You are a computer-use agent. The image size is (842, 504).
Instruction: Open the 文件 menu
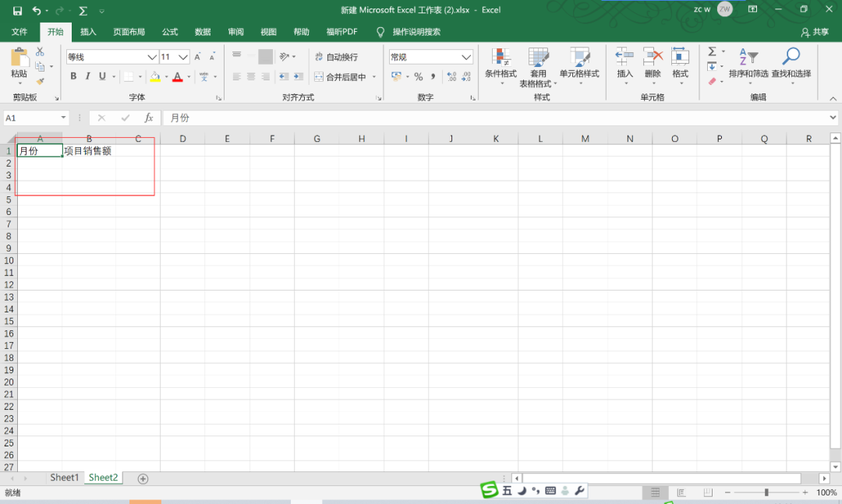pyautogui.click(x=19, y=32)
